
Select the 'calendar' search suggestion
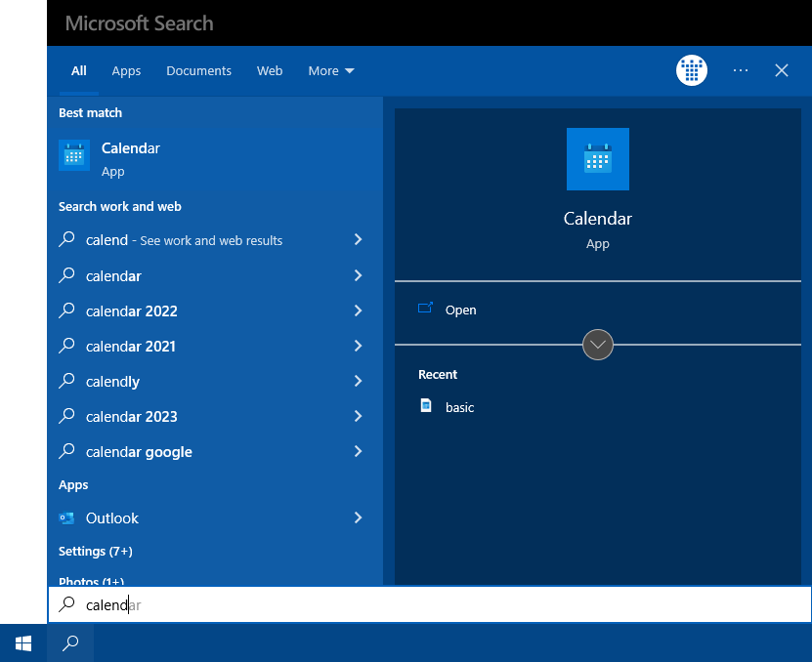pyautogui.click(x=113, y=276)
